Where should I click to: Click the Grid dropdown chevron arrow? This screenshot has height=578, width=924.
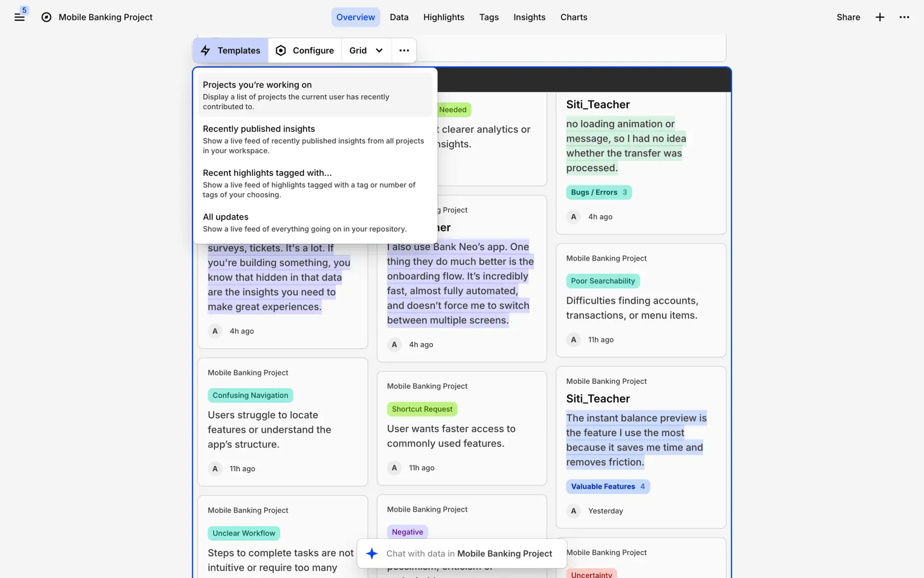(379, 51)
